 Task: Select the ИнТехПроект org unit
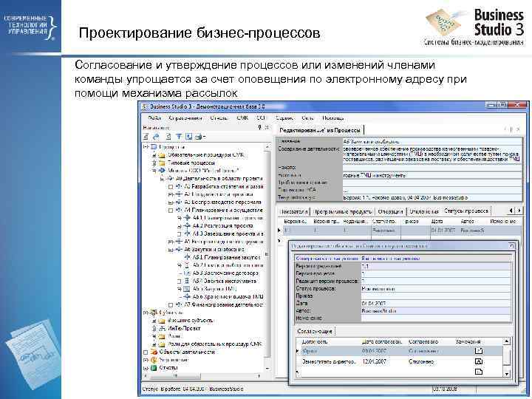point(184,328)
